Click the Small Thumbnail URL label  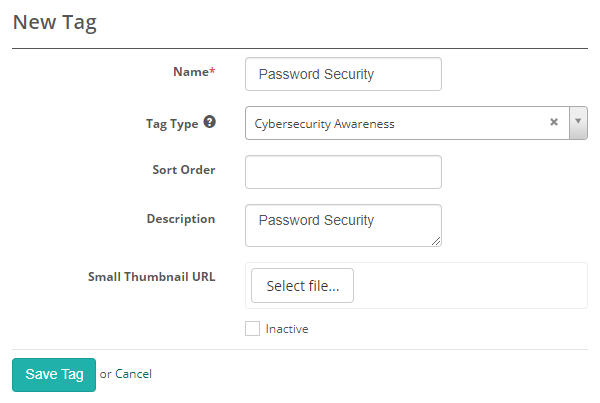click(151, 277)
